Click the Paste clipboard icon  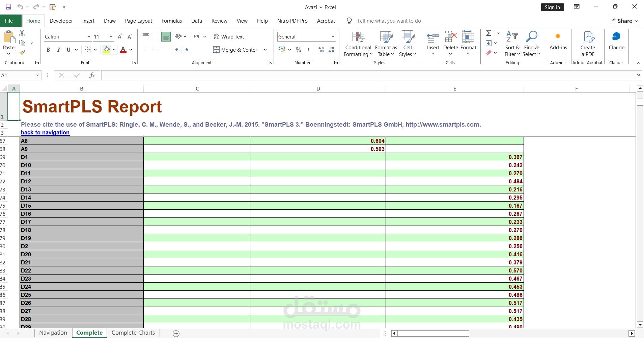[9, 37]
